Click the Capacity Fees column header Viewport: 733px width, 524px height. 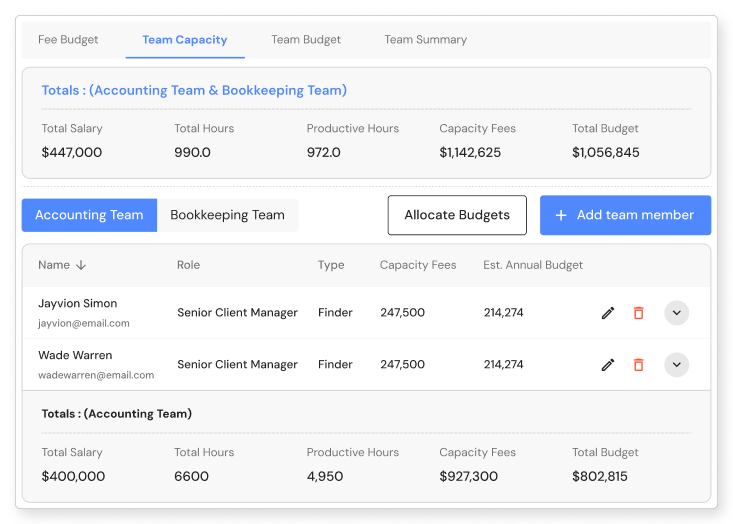pyautogui.click(x=418, y=265)
